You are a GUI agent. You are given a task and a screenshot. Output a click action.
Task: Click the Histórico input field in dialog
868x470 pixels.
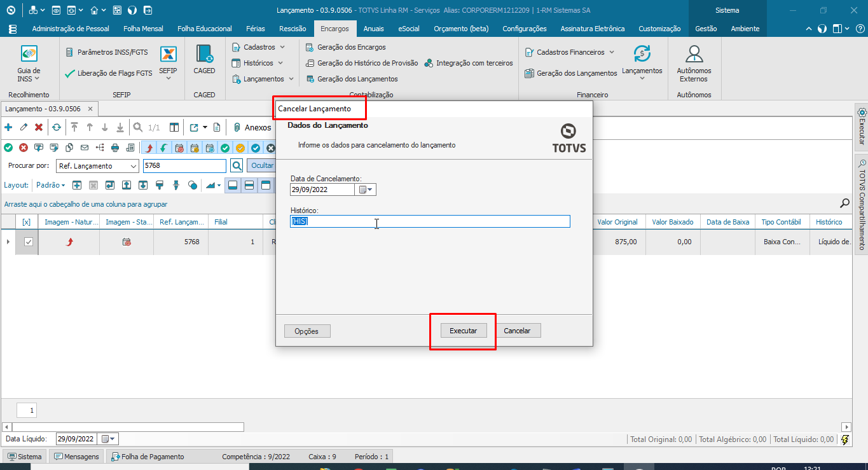(430, 221)
